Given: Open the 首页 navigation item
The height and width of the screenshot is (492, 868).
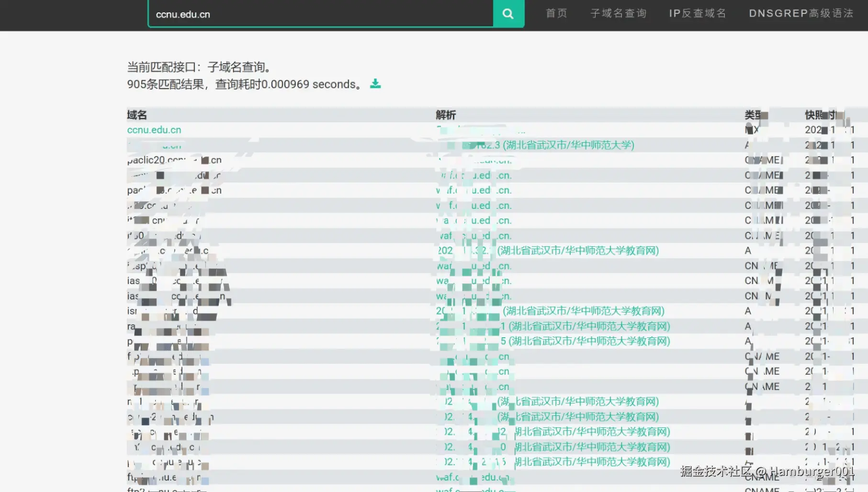Looking at the screenshot, I should coord(555,13).
